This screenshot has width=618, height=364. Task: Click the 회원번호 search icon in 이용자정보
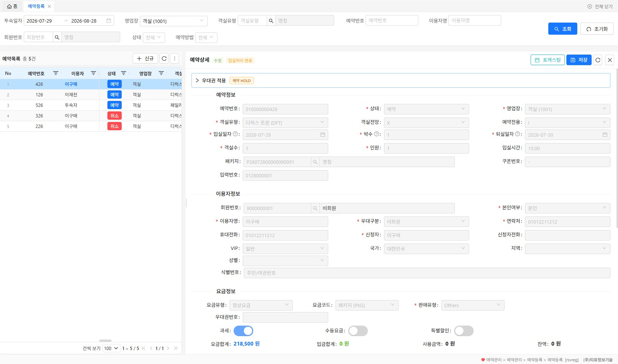[x=315, y=208]
